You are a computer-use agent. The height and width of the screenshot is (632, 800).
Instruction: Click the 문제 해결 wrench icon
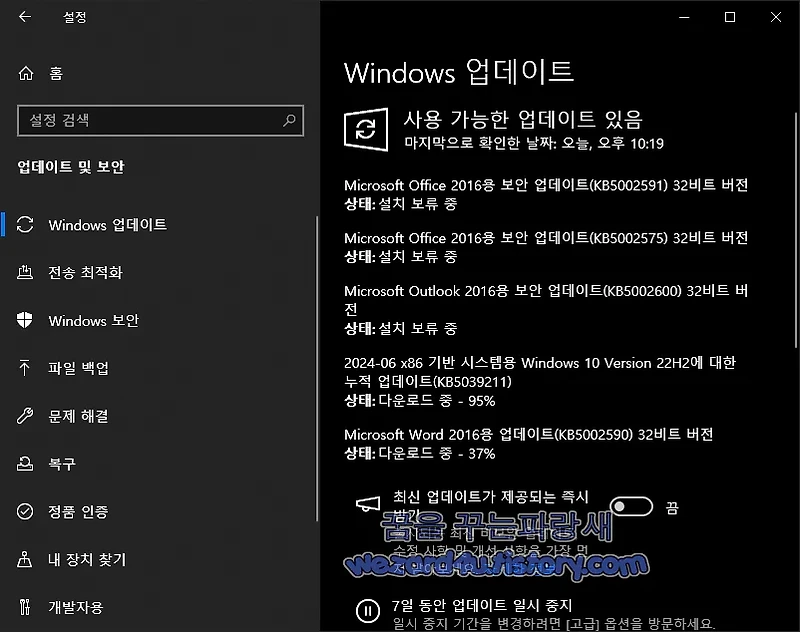[24, 416]
